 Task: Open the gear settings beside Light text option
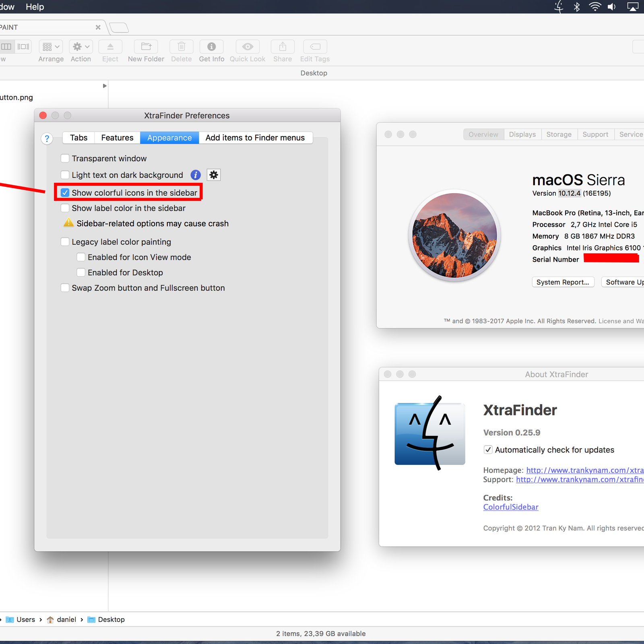pyautogui.click(x=214, y=175)
